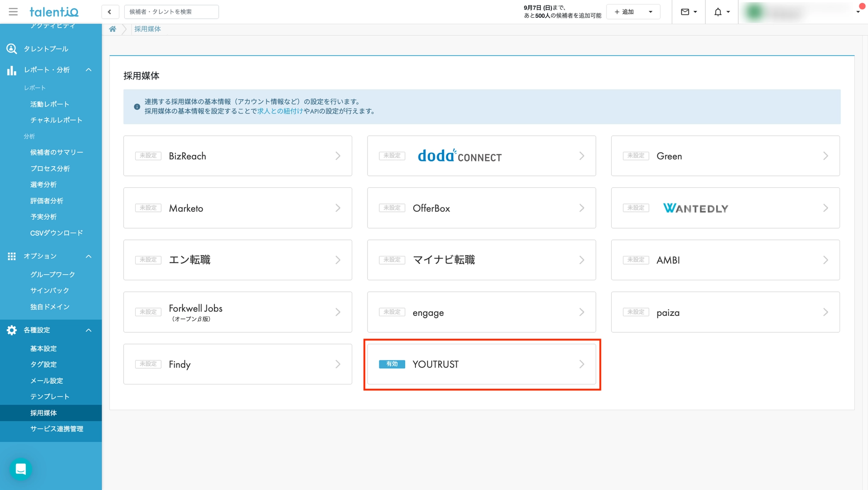Image resolution: width=868 pixels, height=490 pixels.
Task: Click the arrow on the Marketo card
Action: click(x=338, y=208)
